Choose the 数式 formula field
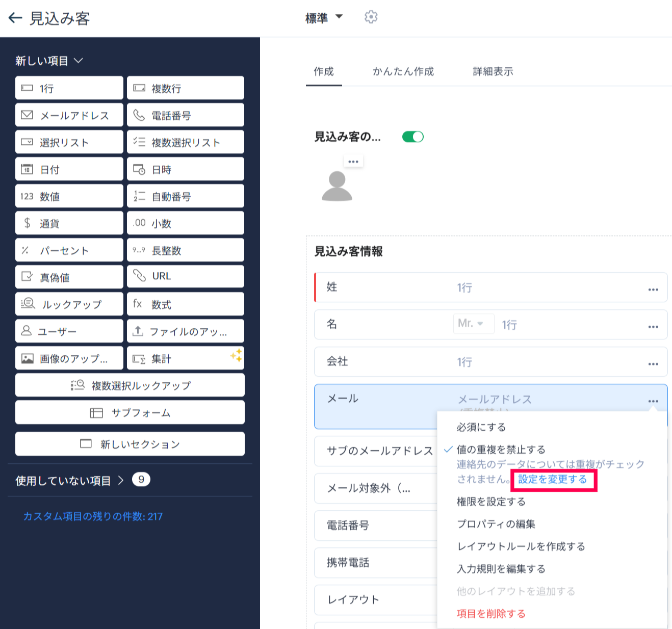This screenshot has width=672, height=629. tap(185, 304)
